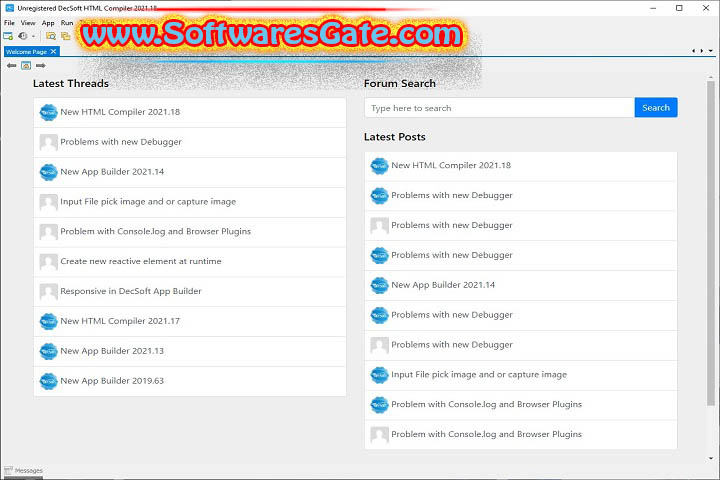Open the Run menu
The image size is (720, 480).
[x=67, y=23]
